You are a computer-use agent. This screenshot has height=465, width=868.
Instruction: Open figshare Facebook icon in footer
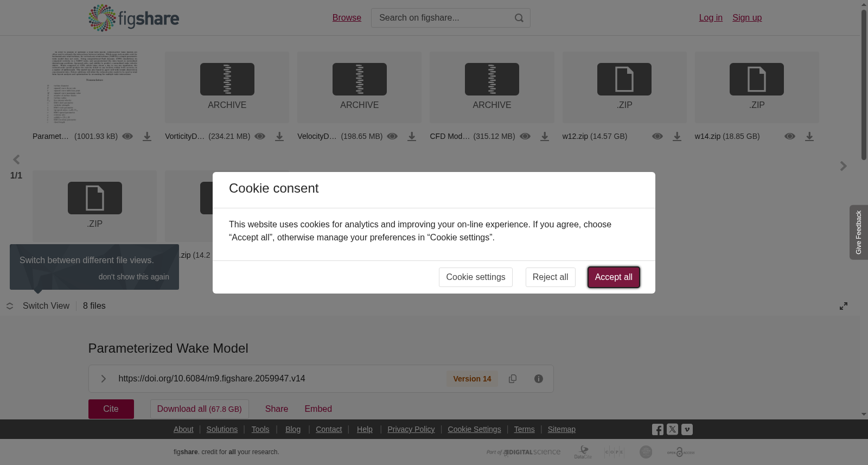point(658,430)
